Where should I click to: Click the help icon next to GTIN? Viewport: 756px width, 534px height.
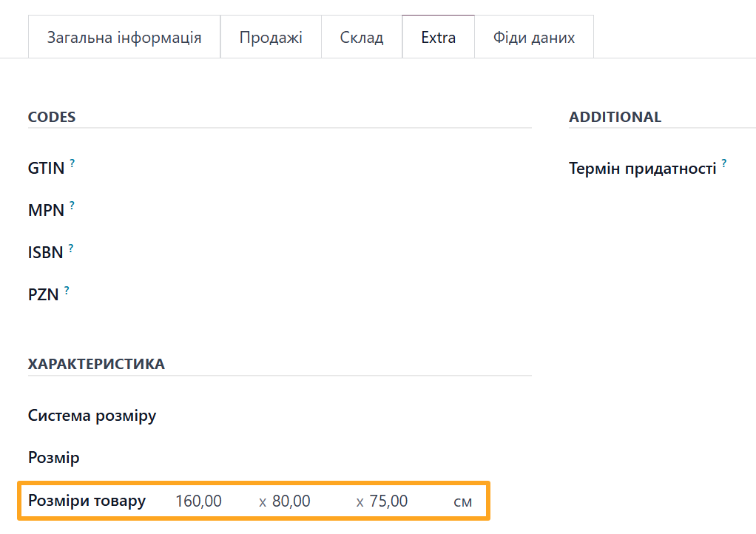72,163
